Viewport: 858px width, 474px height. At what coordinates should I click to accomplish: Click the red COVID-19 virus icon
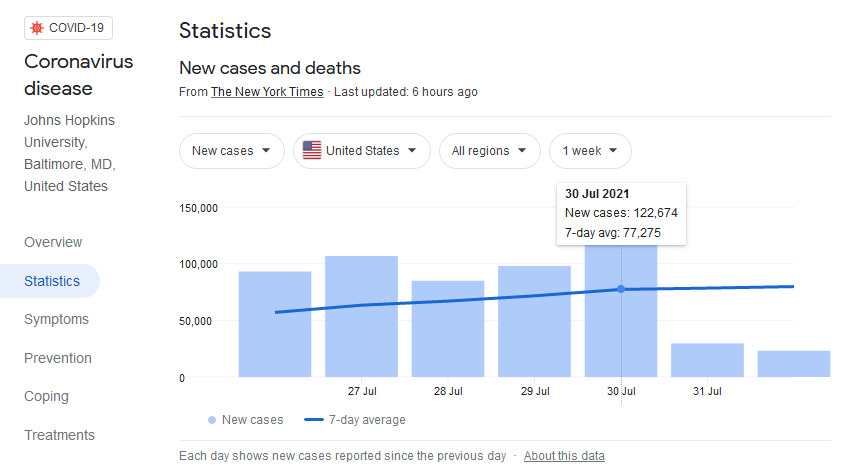pos(37,28)
